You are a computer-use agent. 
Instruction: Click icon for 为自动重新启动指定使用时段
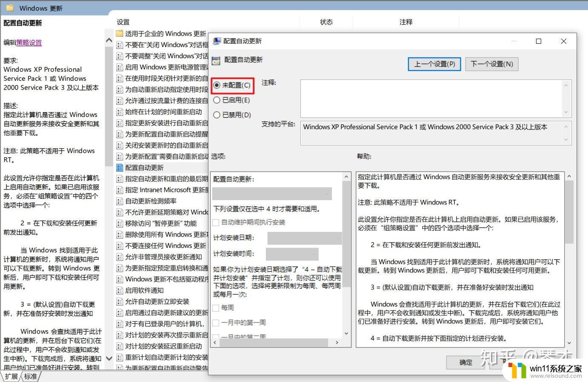click(120, 90)
